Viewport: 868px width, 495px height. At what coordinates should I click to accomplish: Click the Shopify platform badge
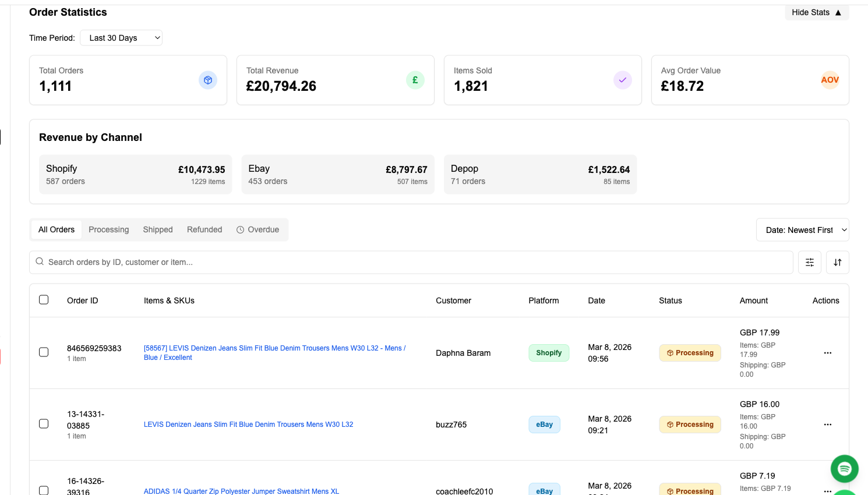[549, 353]
